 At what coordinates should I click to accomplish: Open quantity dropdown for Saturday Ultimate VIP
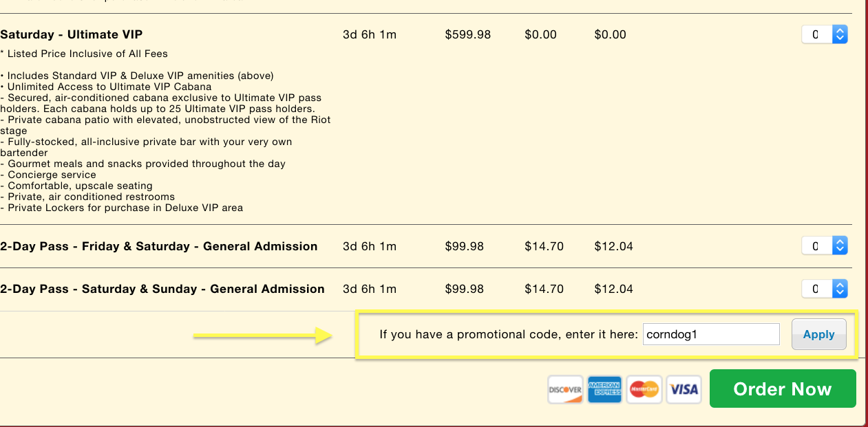[824, 34]
